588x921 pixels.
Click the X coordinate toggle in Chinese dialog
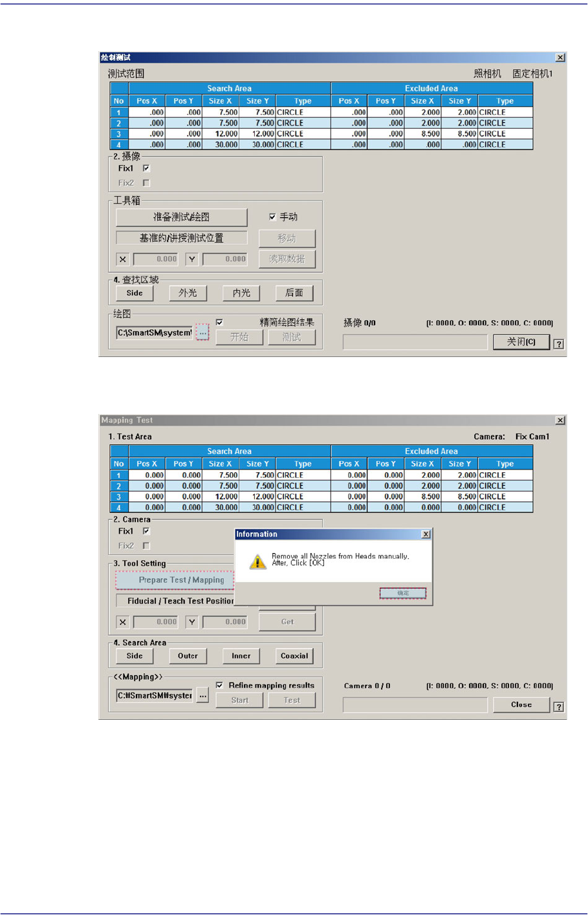click(x=123, y=259)
